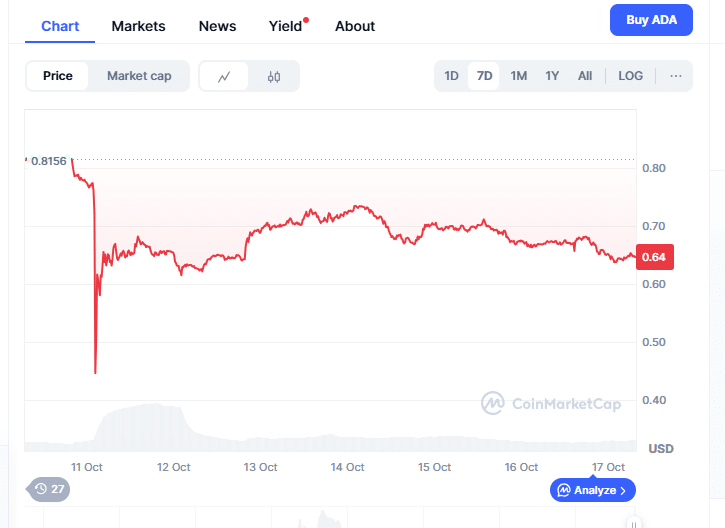The height and width of the screenshot is (528, 725).
Task: Switch to line chart view icon
Action: coord(225,76)
